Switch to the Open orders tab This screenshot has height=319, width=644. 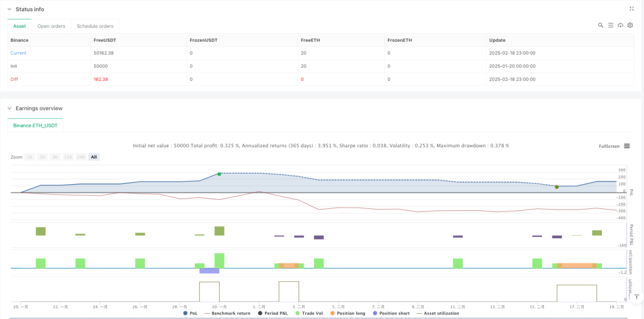pyautogui.click(x=51, y=26)
